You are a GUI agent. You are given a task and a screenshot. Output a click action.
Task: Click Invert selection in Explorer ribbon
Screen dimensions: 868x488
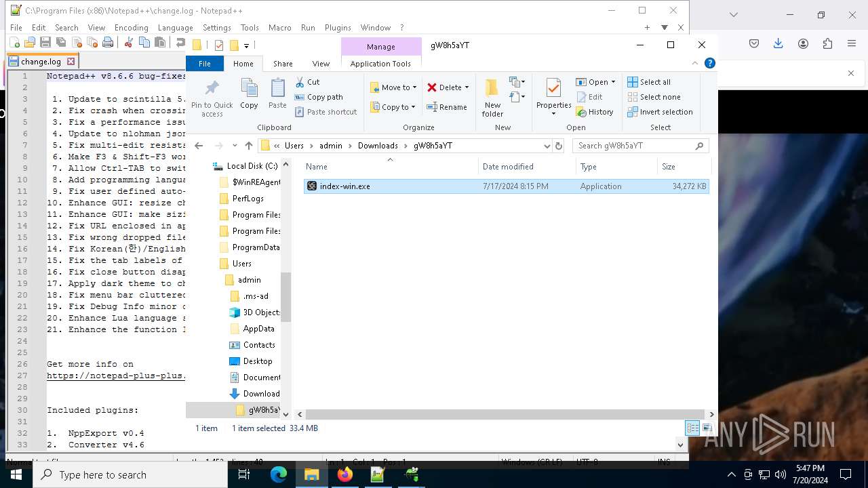click(x=660, y=112)
